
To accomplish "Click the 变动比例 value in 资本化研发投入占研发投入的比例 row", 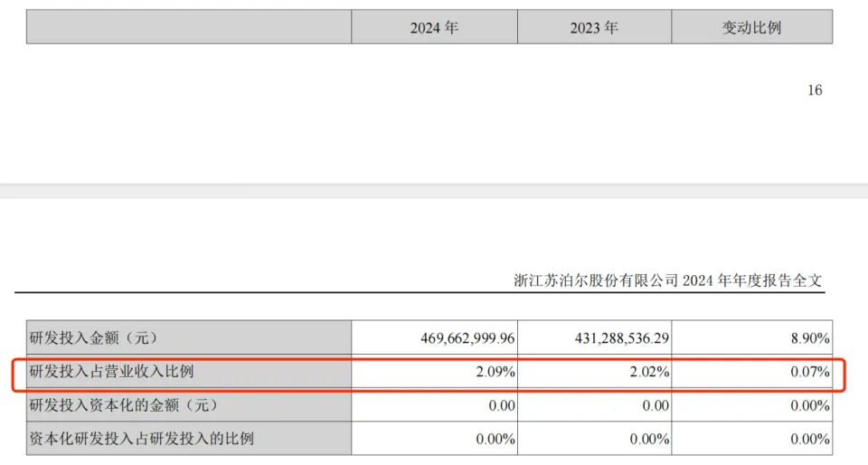I will pyautogui.click(x=807, y=439).
